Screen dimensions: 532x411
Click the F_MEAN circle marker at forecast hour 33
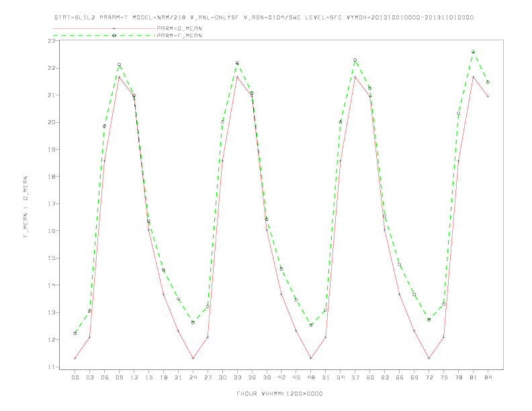click(x=237, y=62)
